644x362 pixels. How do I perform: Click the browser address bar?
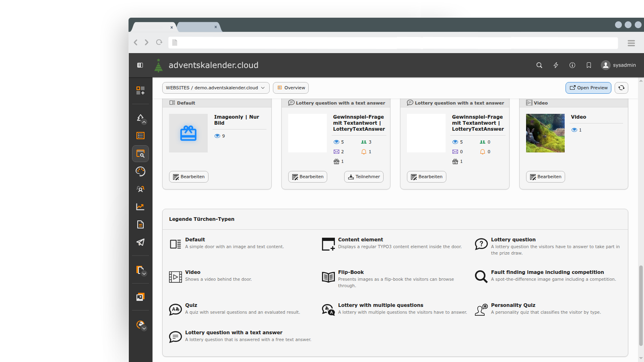click(x=393, y=43)
